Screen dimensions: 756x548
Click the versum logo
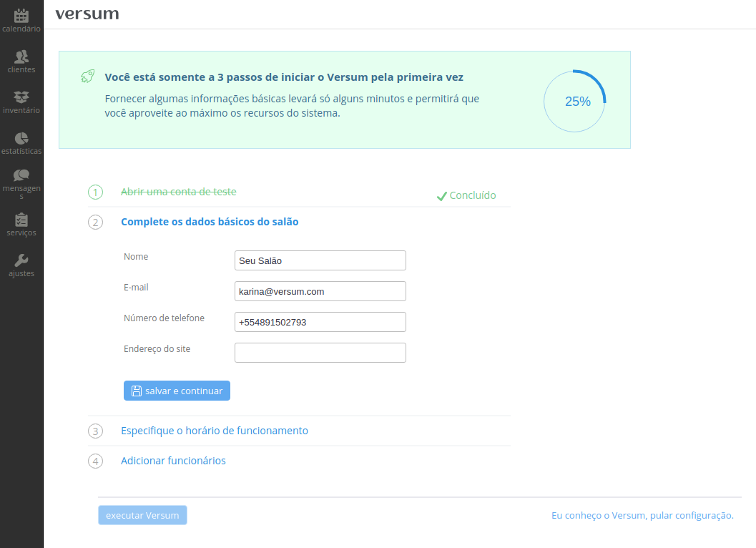pos(87,14)
